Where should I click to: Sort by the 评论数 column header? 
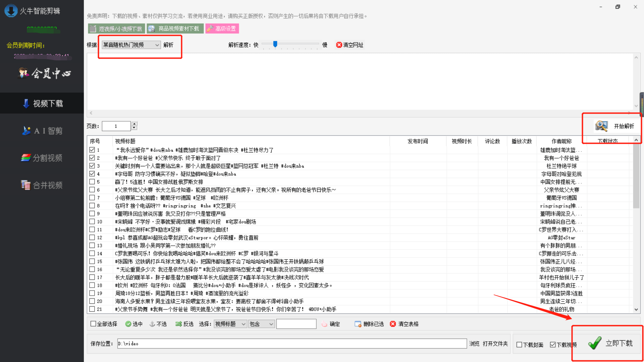[492, 141]
